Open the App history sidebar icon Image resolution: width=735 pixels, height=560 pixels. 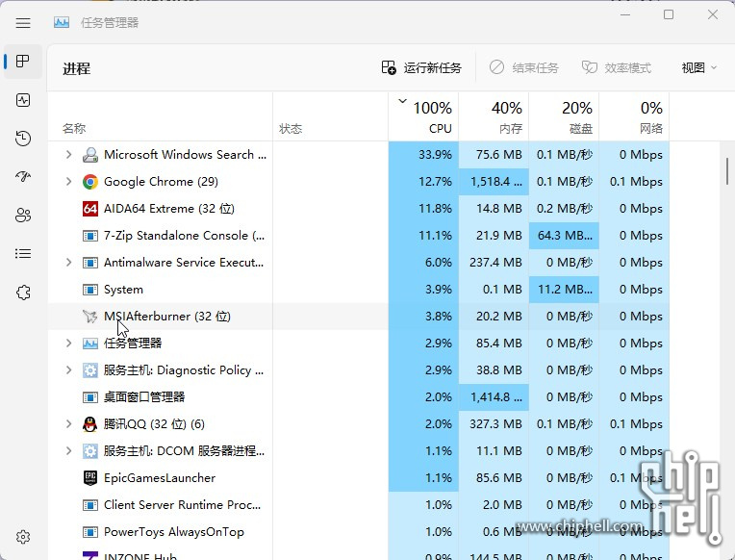23,139
